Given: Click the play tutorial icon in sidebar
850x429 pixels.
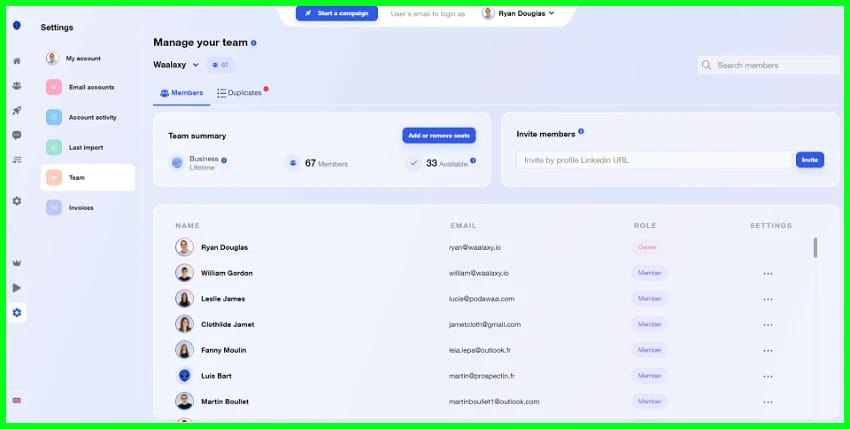Looking at the screenshot, I should click(16, 288).
